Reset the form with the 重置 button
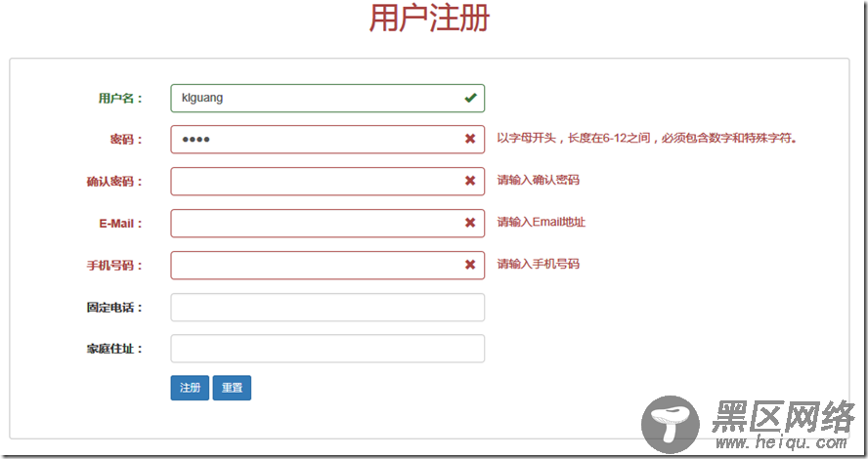The height and width of the screenshot is (459, 868). point(232,388)
